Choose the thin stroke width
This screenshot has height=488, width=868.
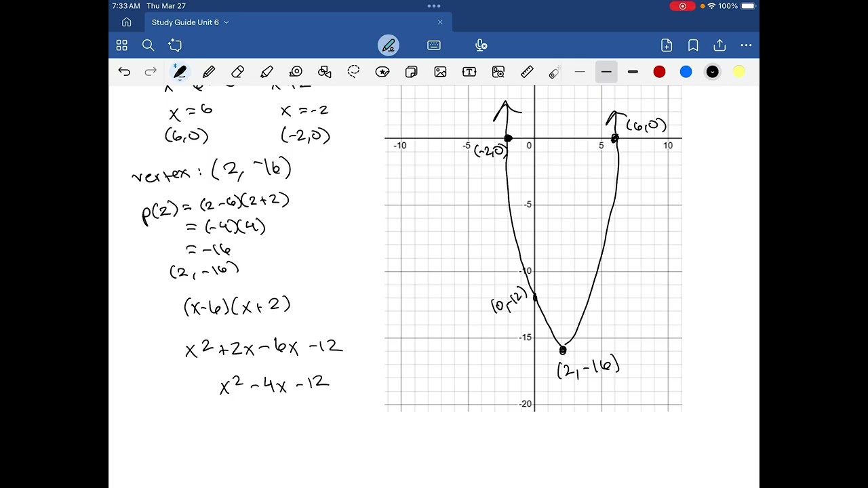pyautogui.click(x=580, y=72)
